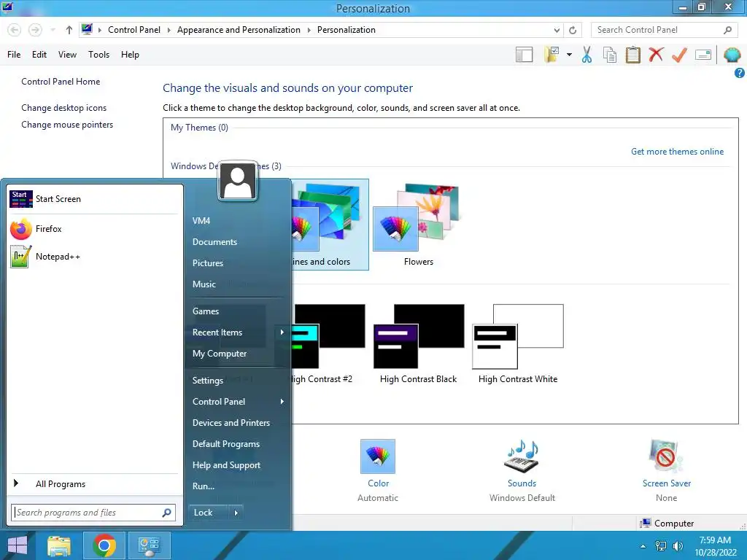
Task: Click the Cut scissors toolbar icon
Action: pos(587,55)
